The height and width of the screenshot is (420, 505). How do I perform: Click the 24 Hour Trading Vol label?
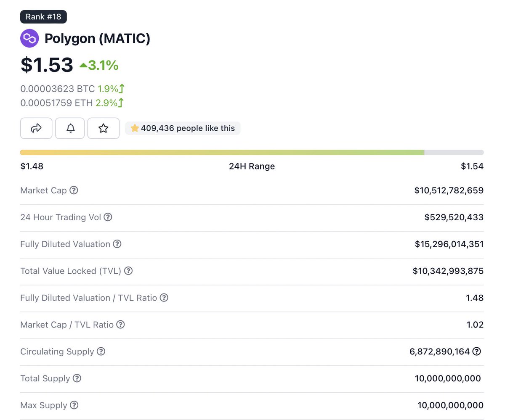(61, 217)
